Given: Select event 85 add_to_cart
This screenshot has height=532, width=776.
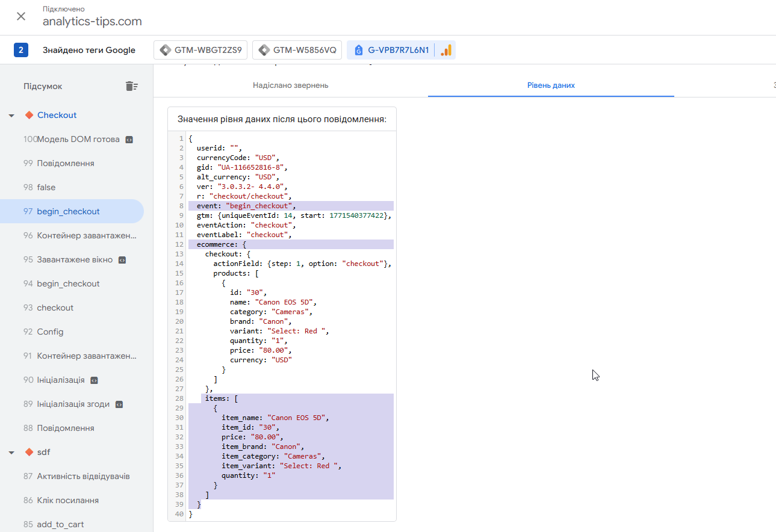Looking at the screenshot, I should [60, 524].
